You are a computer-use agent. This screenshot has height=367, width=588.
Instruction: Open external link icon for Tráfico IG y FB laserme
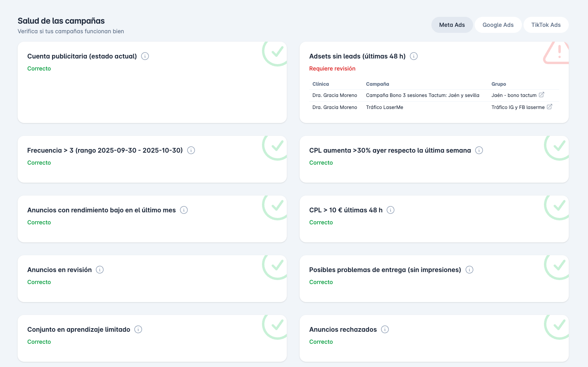click(550, 107)
